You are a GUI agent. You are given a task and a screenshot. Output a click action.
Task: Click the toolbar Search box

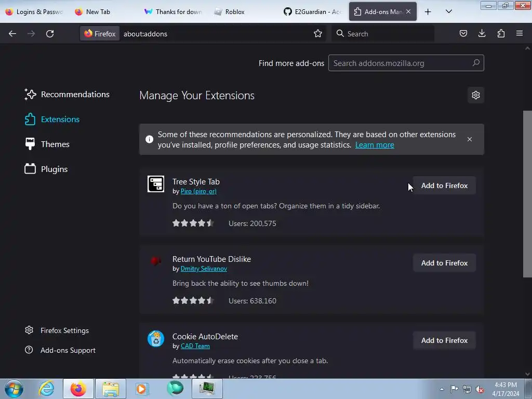(x=383, y=34)
